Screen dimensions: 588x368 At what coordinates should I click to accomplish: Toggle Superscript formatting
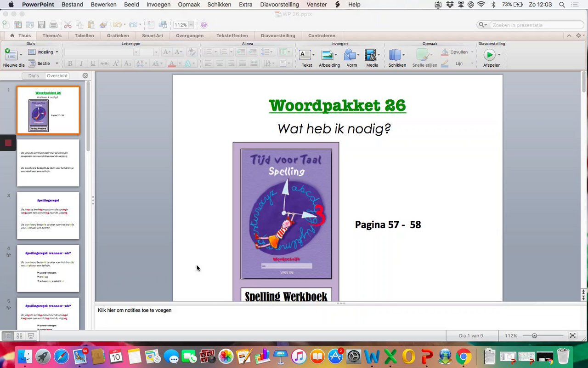tap(116, 63)
